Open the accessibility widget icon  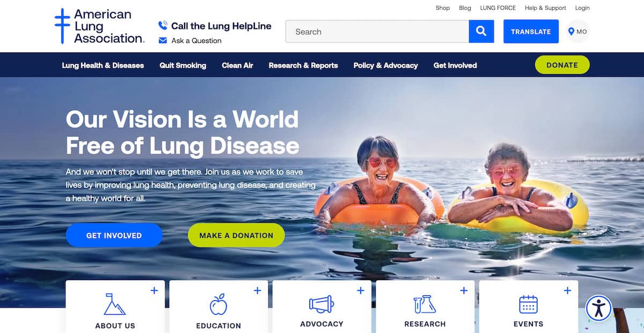point(598,308)
